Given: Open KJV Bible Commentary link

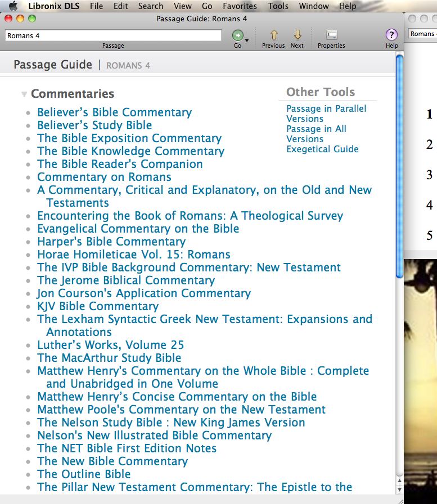Looking at the screenshot, I should (98, 306).
